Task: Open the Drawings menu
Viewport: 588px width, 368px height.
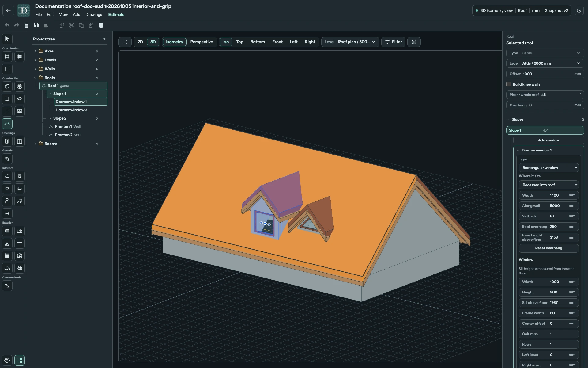Action: pos(94,14)
